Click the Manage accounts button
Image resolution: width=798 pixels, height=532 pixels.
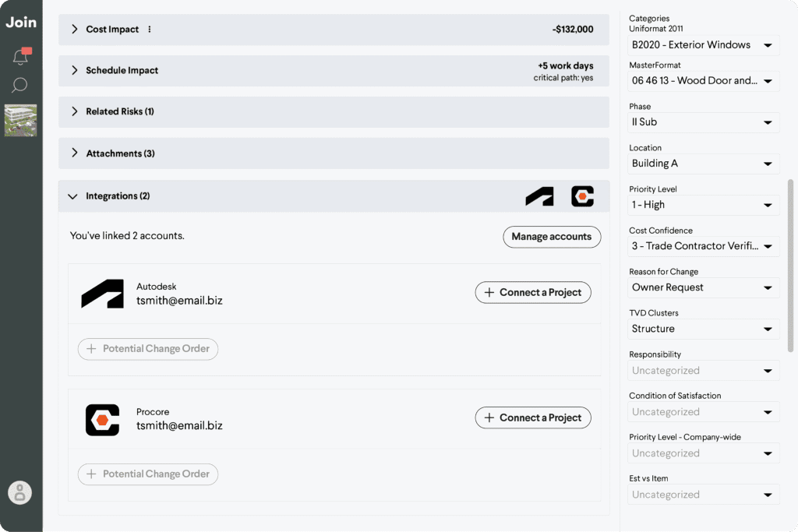(x=552, y=237)
